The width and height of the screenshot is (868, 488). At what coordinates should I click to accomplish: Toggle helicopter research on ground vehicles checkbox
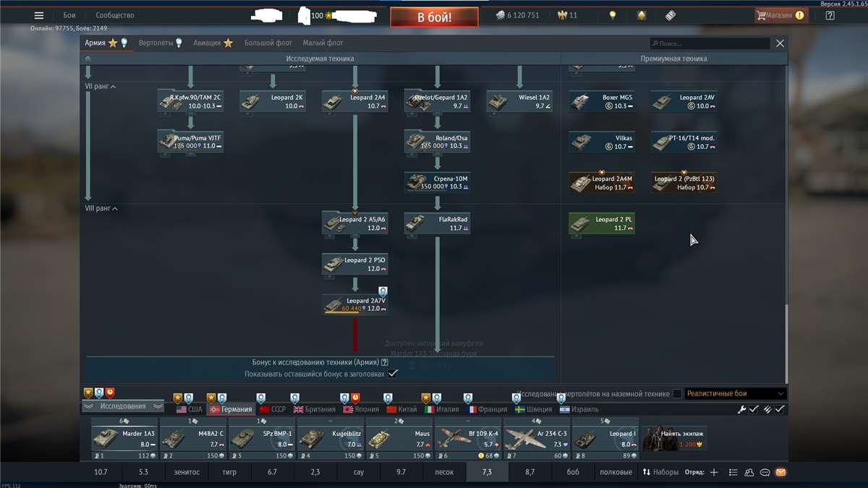pos(677,394)
